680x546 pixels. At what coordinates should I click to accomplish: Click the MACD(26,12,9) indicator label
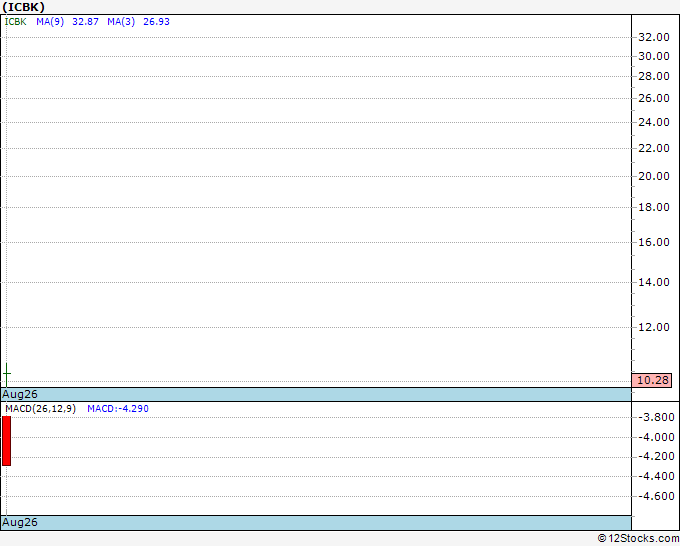point(40,409)
